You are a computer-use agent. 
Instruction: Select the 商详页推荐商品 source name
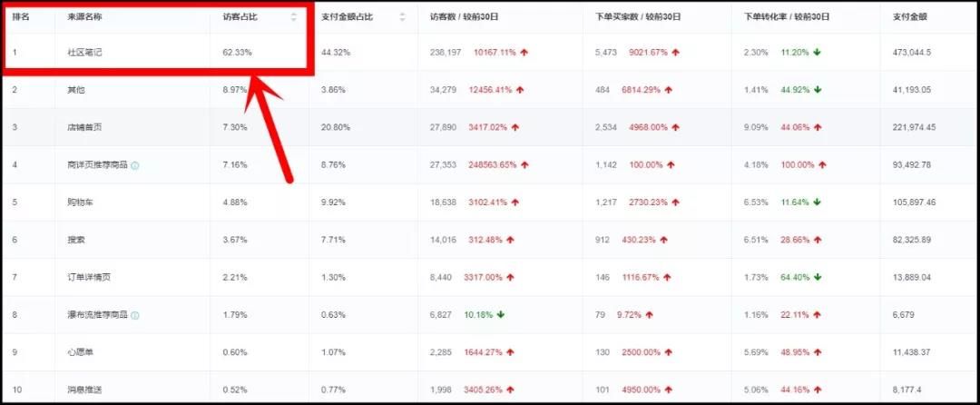pos(97,165)
